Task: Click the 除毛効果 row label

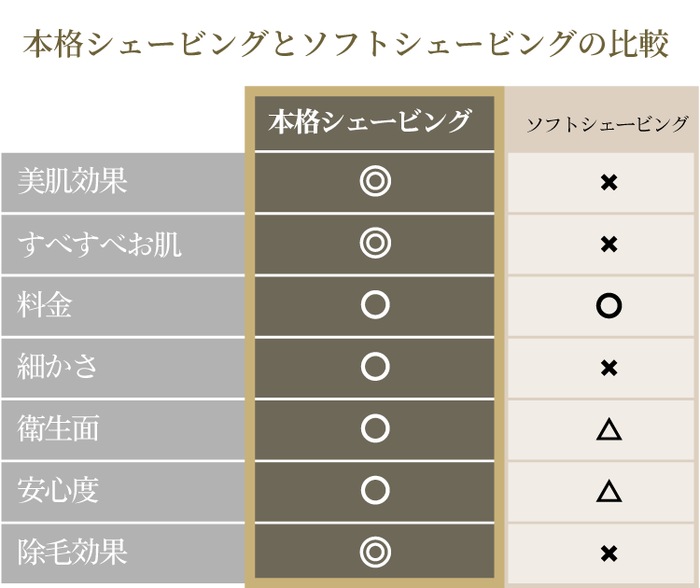Action: pos(72,553)
